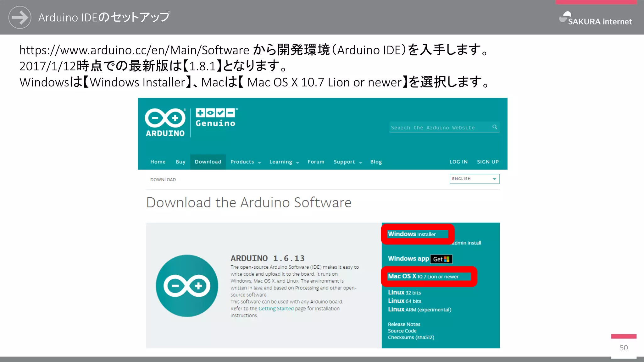Open the ENGLISH language dropdown
The width and height of the screenshot is (644, 362).
[x=475, y=179]
